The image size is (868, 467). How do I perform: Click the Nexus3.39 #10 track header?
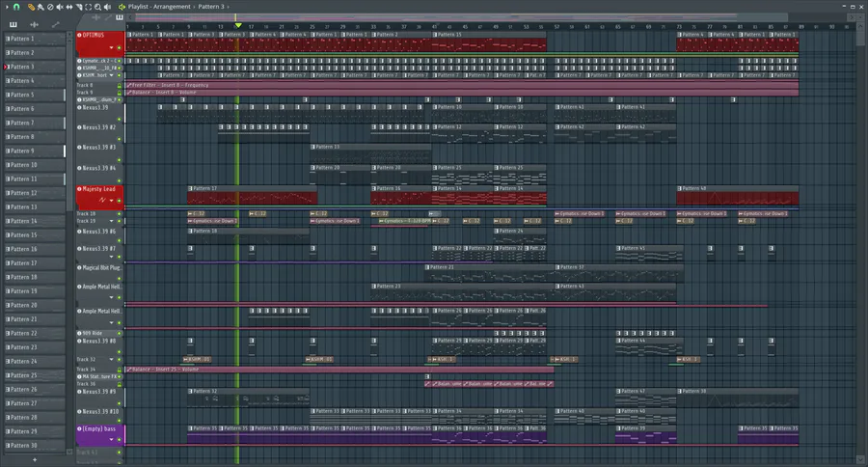tap(99, 417)
